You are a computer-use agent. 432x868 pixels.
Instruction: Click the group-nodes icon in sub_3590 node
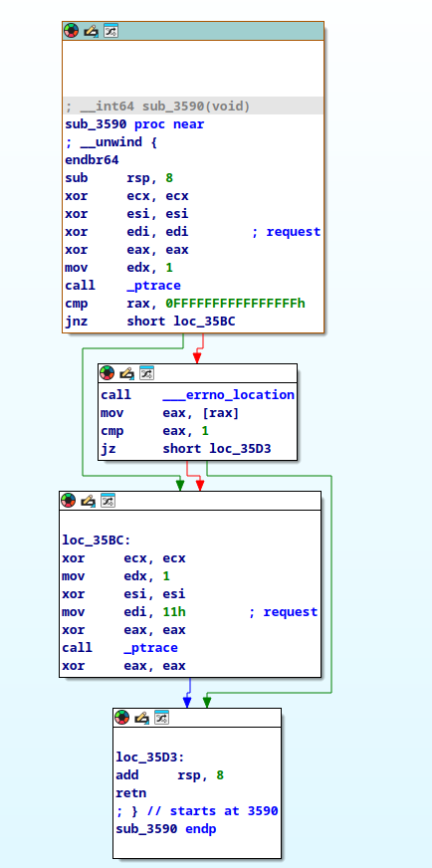pos(110,31)
